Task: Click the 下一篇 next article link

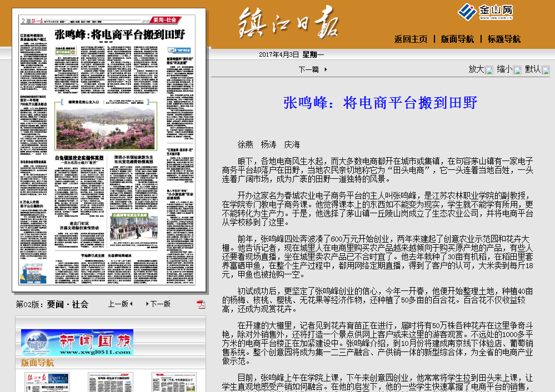Action: [x=308, y=69]
